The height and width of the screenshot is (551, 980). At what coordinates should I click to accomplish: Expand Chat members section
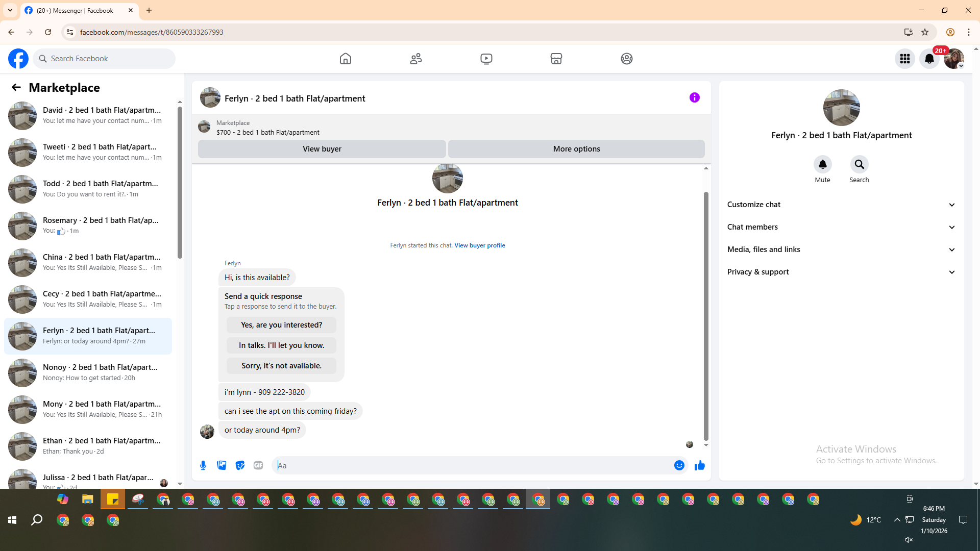[841, 227]
